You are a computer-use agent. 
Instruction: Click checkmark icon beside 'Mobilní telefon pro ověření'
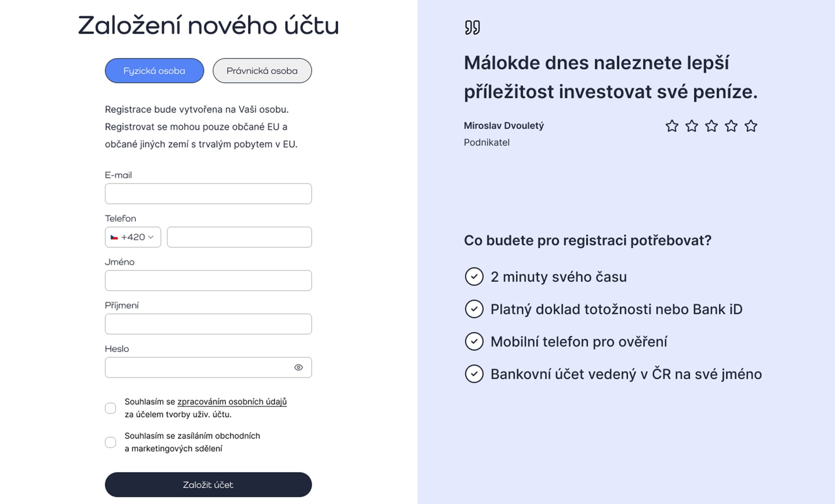474,342
